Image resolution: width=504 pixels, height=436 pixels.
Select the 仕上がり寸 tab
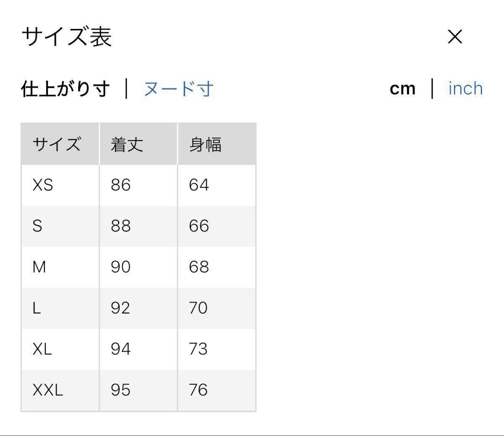(x=66, y=89)
